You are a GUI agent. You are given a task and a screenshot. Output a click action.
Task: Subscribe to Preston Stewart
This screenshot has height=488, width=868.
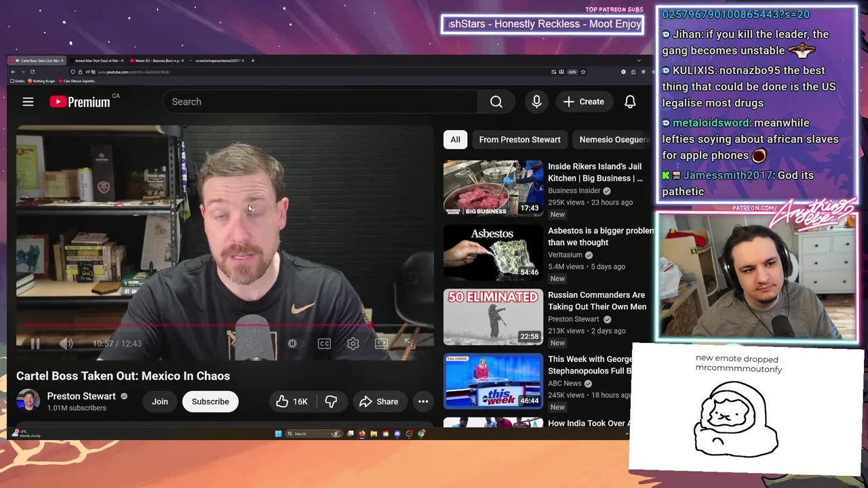[210, 402]
